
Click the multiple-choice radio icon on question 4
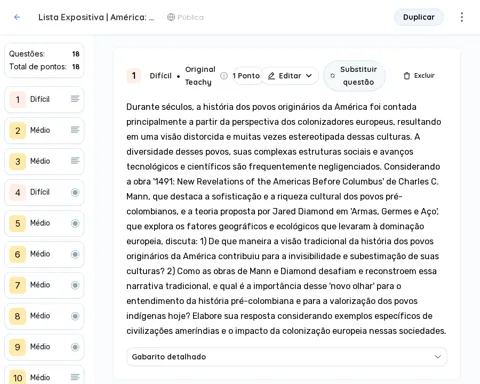(x=75, y=192)
